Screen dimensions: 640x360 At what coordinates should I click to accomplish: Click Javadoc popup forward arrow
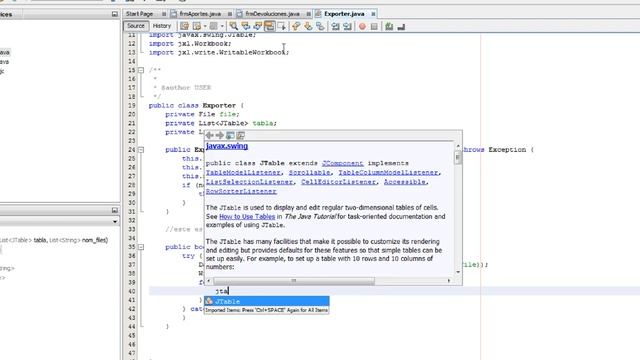(220, 135)
